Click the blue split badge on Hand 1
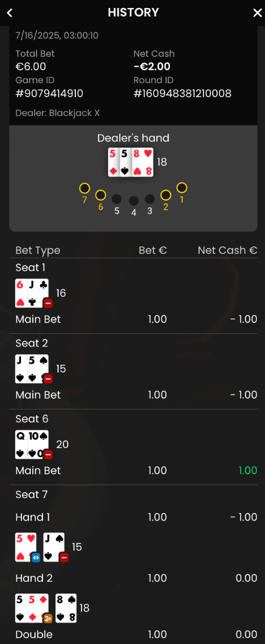The image size is (265, 644). (35, 557)
